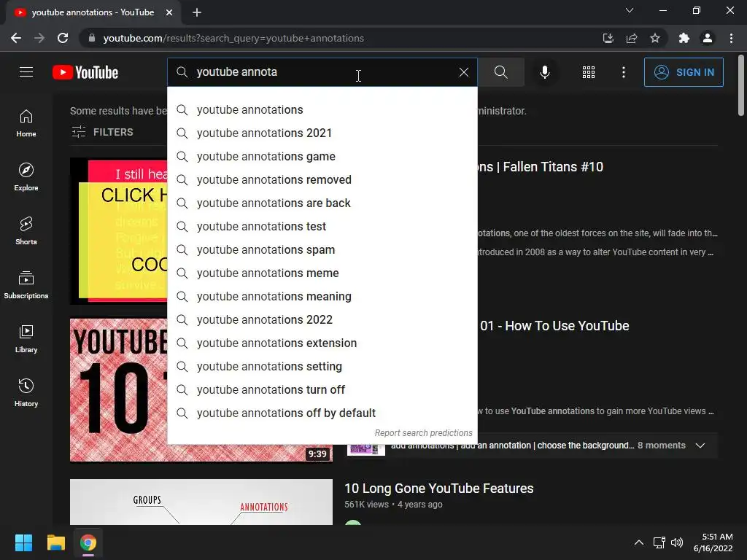Viewport: 747px width, 560px height.
Task: Open the volume speaker tray icon
Action: [x=676, y=542]
